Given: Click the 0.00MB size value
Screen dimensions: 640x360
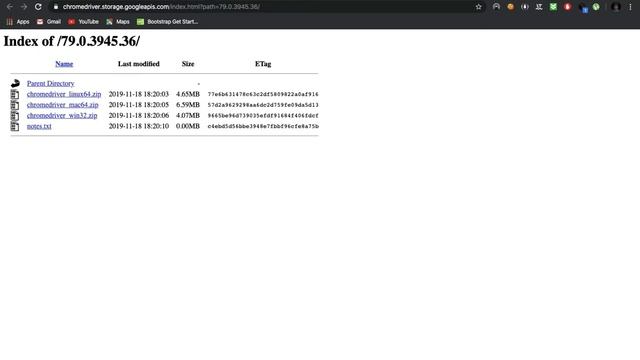Looking at the screenshot, I should [188, 126].
